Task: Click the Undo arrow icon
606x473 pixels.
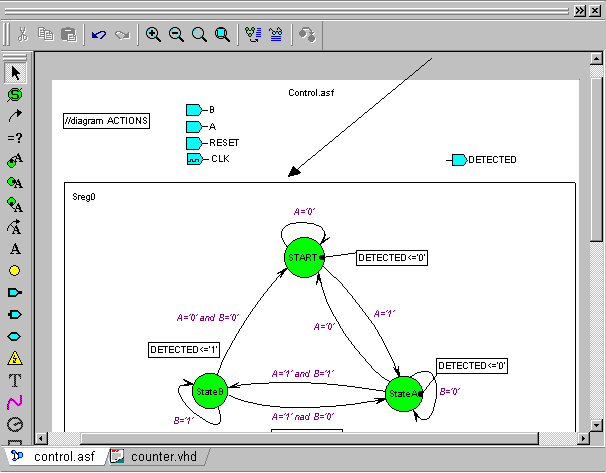Action: (x=98, y=35)
